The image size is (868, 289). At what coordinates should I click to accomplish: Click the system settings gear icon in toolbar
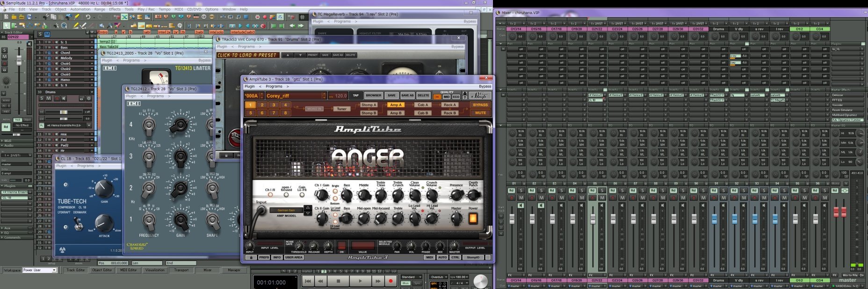[x=257, y=17]
